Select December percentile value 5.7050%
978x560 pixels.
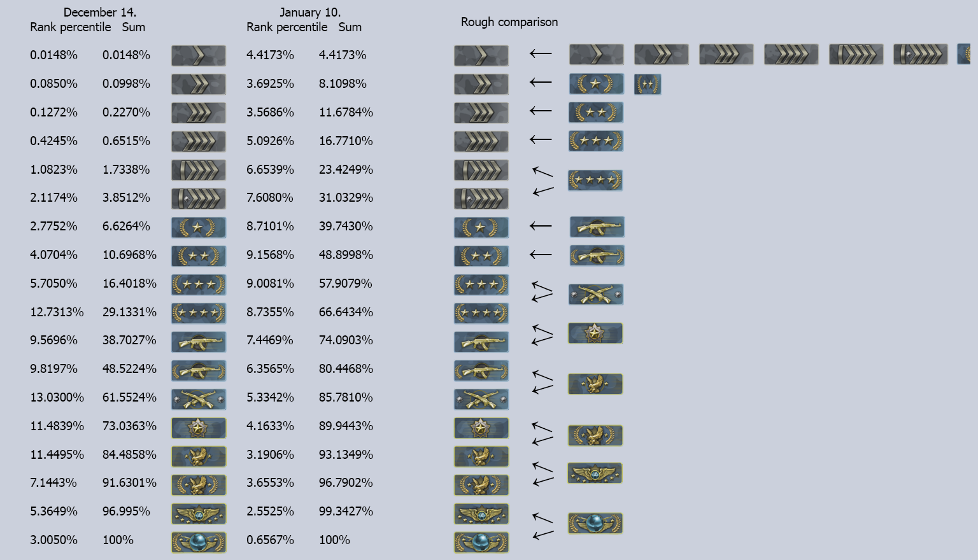pos(54,284)
